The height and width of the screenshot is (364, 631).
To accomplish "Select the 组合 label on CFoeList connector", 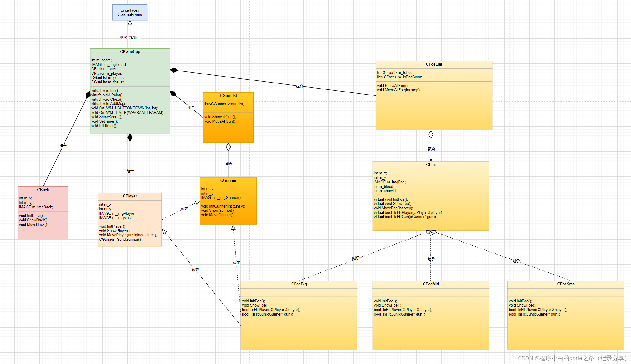I will point(300,86).
